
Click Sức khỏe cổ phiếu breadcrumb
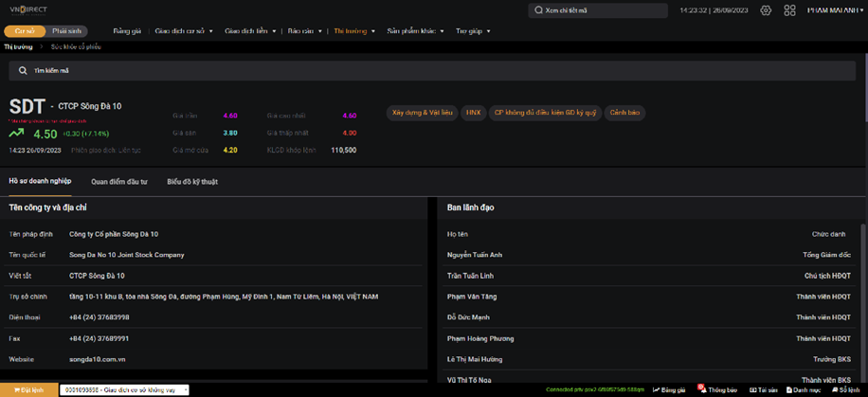(x=76, y=47)
